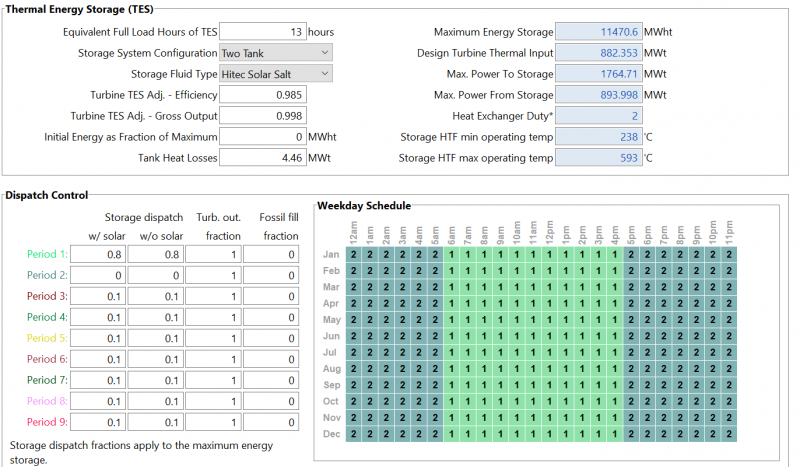Select the Max. Power To Storage value
Viewport: 800px width, 467px height.
pos(597,74)
